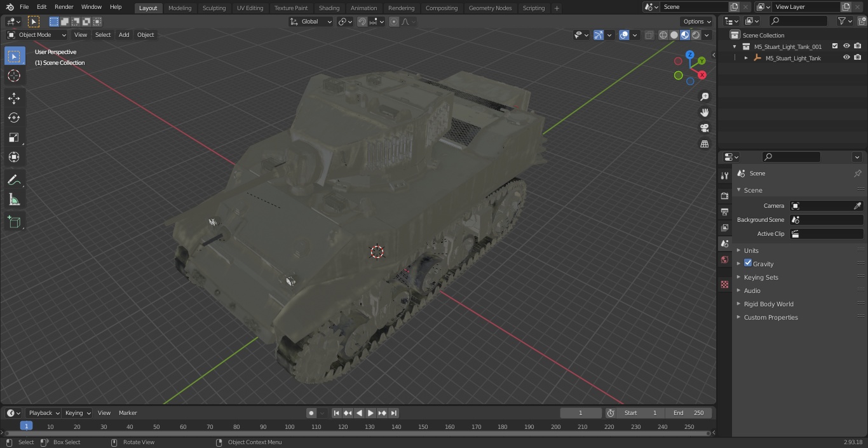Toggle X-ray view

649,35
